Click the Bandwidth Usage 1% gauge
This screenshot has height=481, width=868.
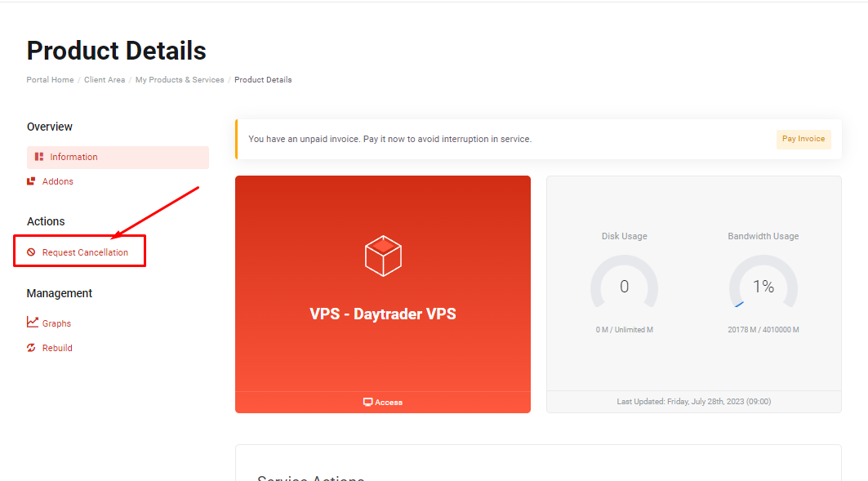point(763,287)
